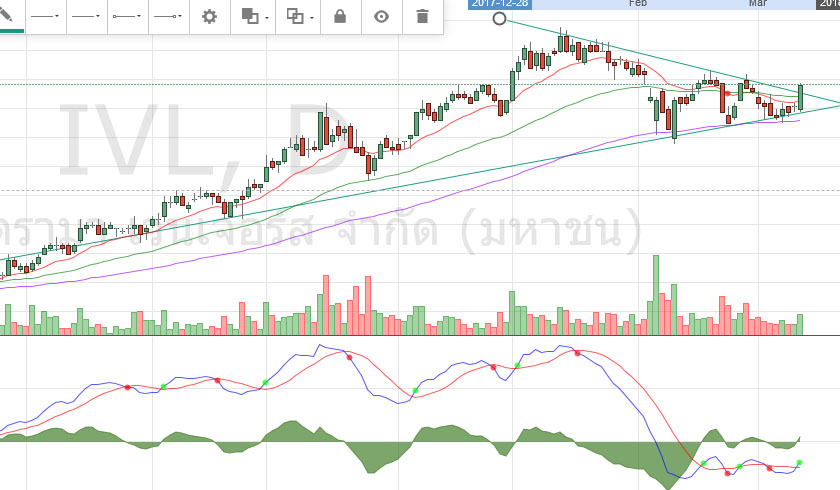Click the trendline circular anchor handle
The height and width of the screenshot is (490, 840).
pos(499,19)
